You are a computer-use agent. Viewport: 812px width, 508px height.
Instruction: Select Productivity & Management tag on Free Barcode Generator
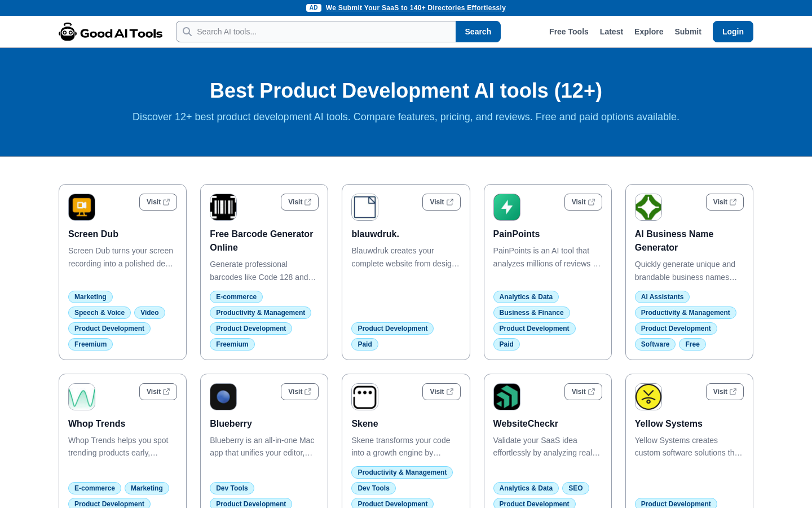point(261,313)
